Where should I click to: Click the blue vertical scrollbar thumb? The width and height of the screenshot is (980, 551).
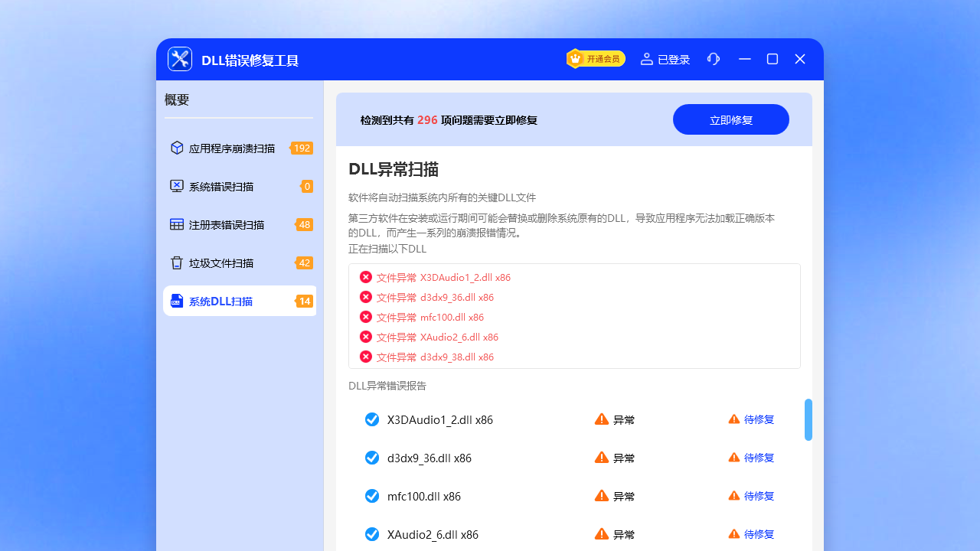[808, 419]
